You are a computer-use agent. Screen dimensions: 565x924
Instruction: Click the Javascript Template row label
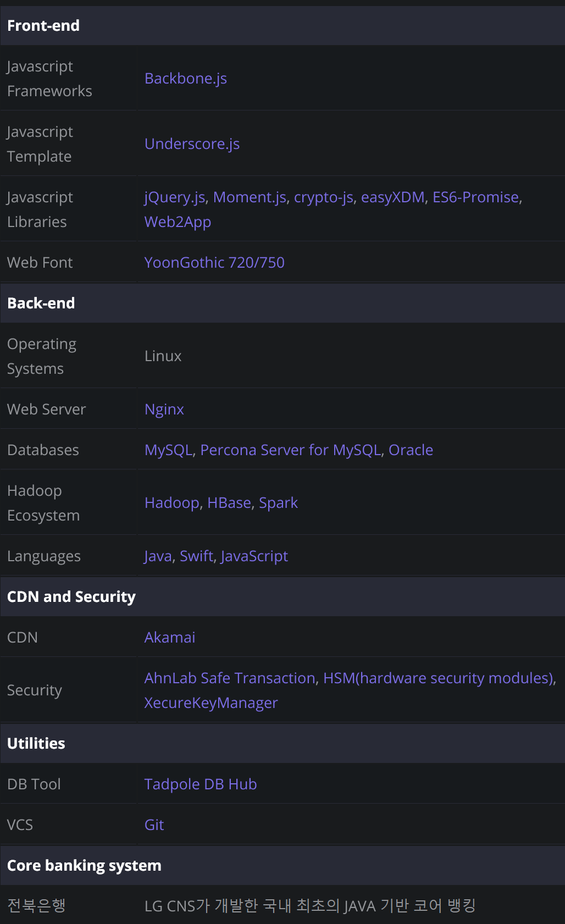(40, 144)
